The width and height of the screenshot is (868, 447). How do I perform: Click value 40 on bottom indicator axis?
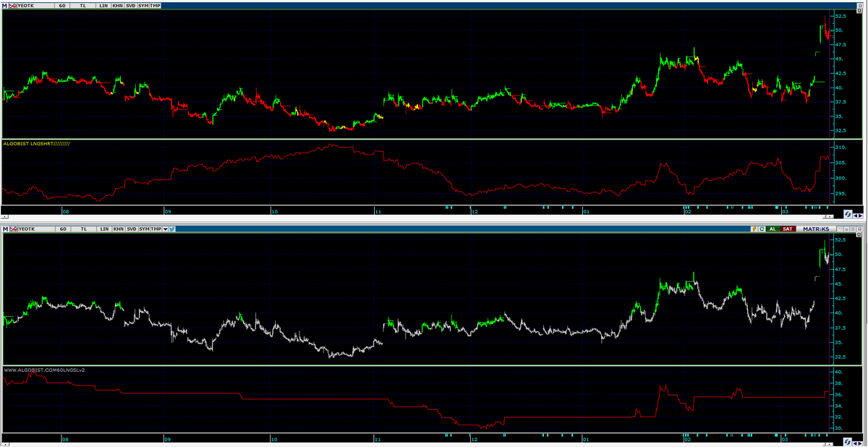click(838, 372)
